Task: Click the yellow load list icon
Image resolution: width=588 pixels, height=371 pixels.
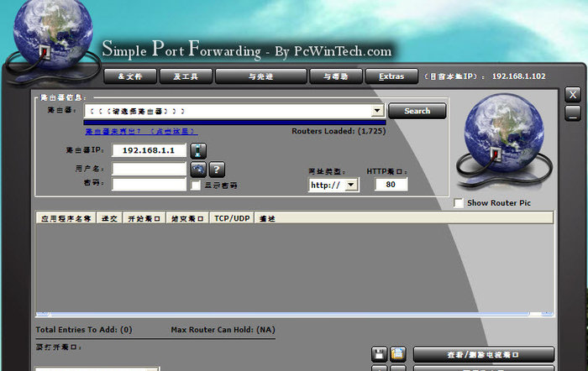Action: coord(398,354)
